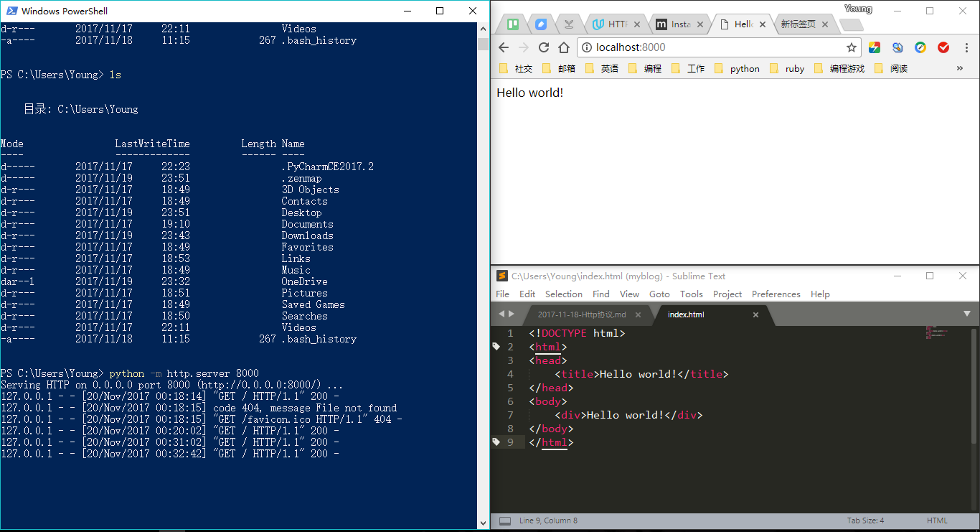Close the 新标签页 tab
Image resolution: width=980 pixels, height=532 pixels.
point(825,24)
